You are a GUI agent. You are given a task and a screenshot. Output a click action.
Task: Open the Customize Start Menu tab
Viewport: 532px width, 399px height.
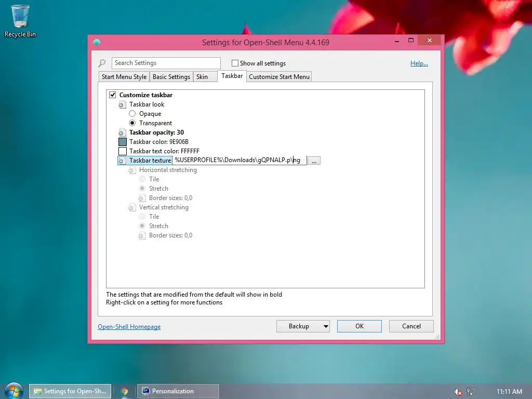(x=279, y=77)
